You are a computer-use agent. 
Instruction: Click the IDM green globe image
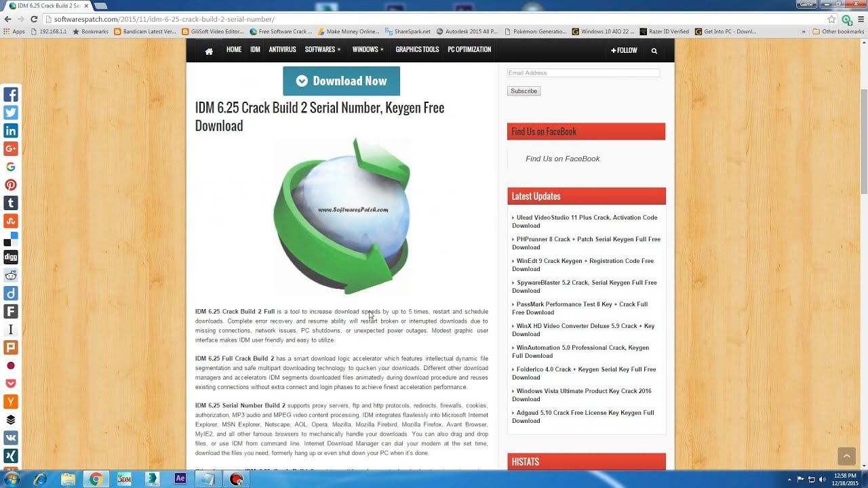[342, 216]
